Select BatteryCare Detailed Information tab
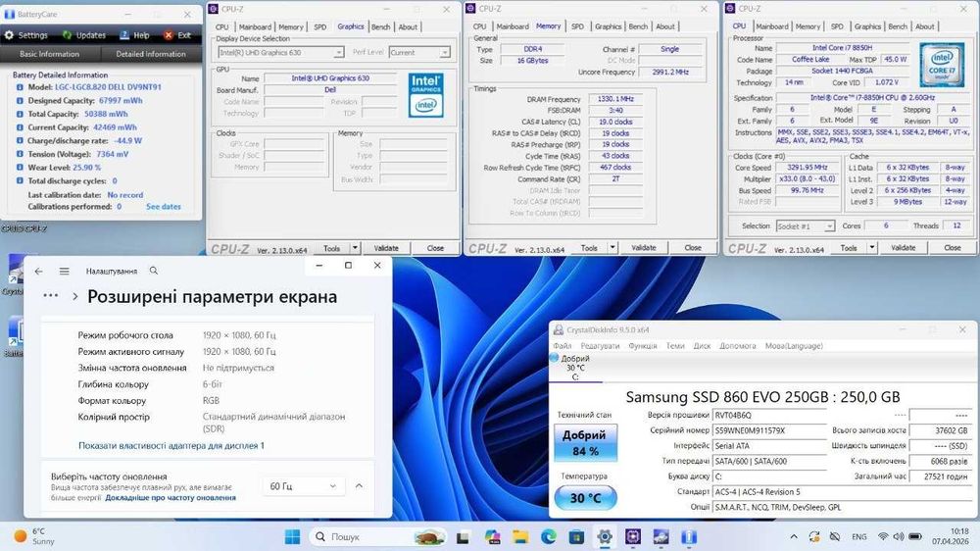980x551 pixels. pos(151,54)
